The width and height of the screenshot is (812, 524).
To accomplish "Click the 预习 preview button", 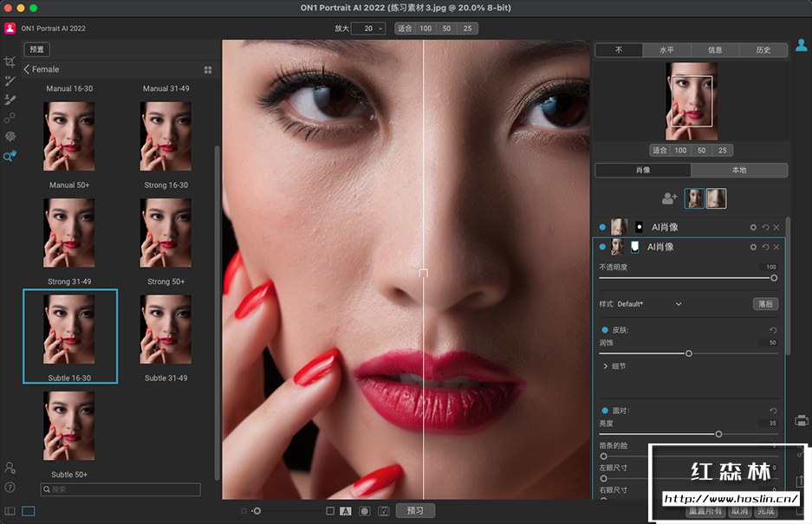I will tap(415, 510).
